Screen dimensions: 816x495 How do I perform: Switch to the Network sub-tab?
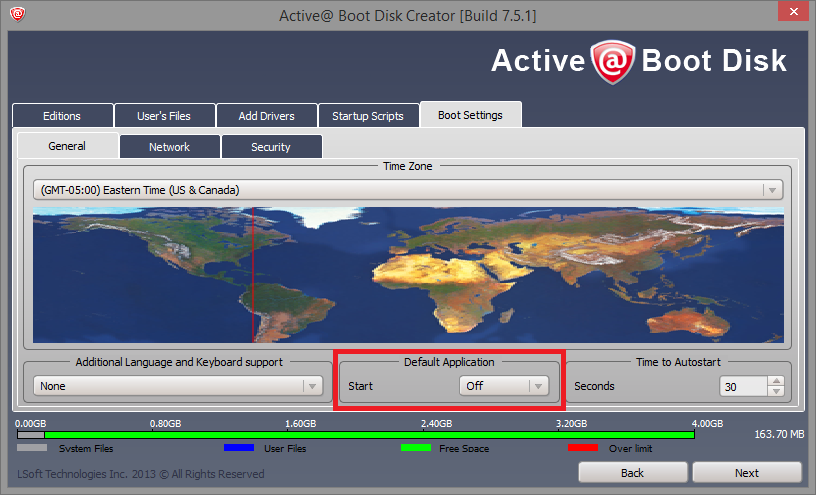pyautogui.click(x=169, y=147)
